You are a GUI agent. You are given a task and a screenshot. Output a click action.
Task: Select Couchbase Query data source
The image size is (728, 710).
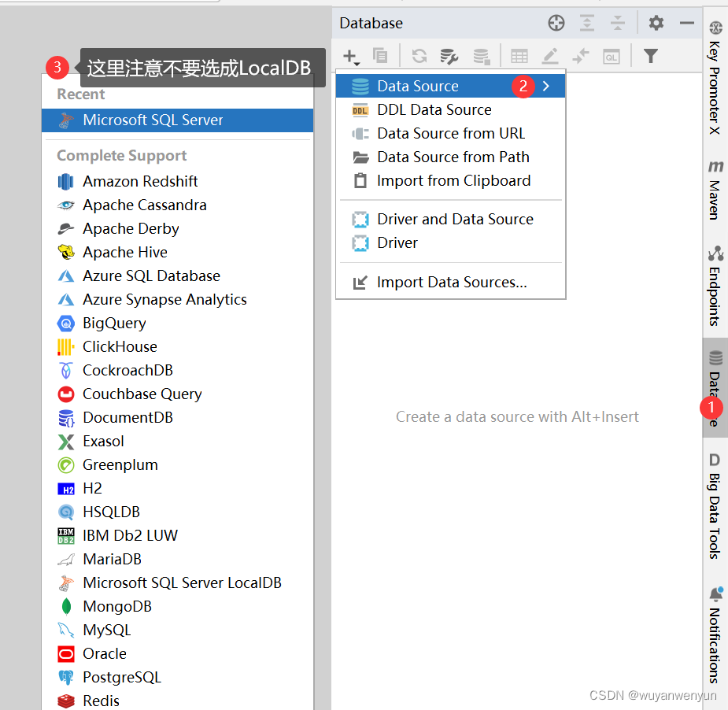tap(177, 394)
